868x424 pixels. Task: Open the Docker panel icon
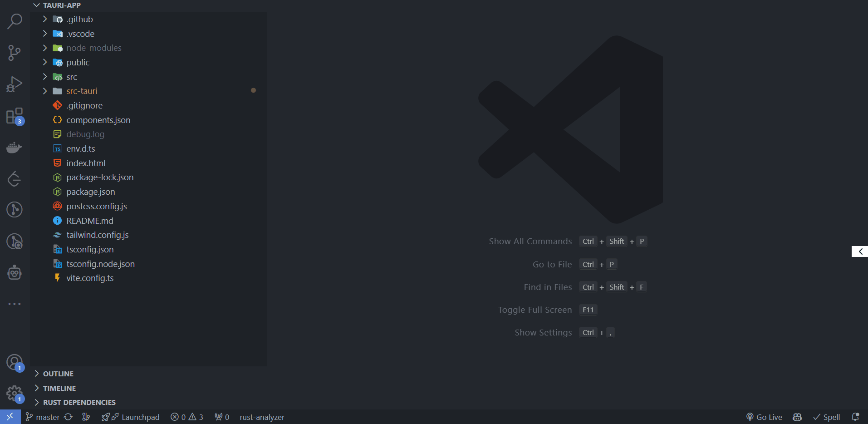[15, 148]
